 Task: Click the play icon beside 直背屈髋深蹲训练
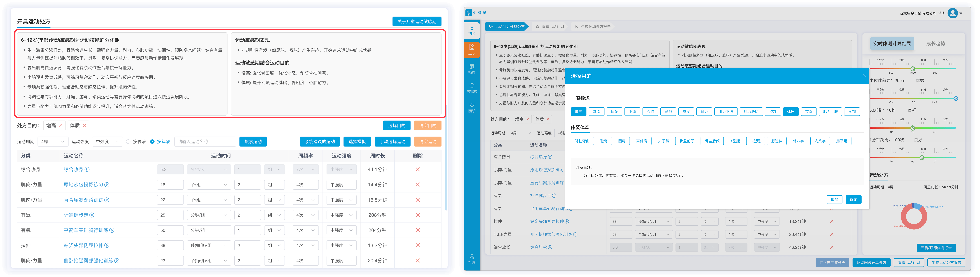tap(107, 200)
